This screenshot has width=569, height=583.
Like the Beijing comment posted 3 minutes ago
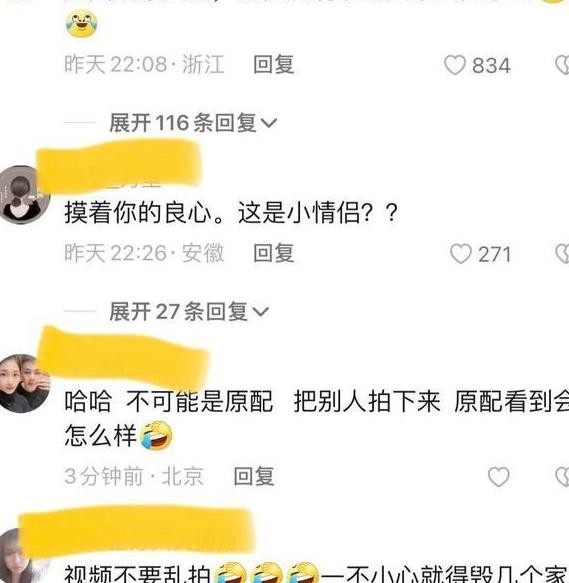coord(498,476)
